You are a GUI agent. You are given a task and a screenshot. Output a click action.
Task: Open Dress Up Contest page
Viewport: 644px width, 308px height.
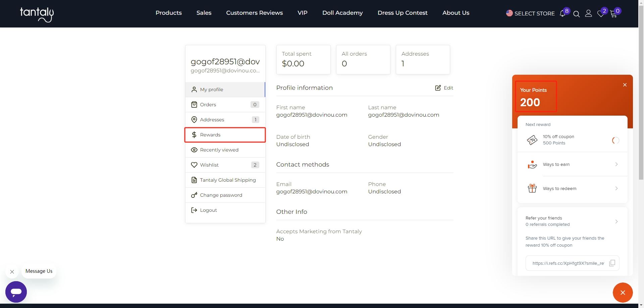coord(402,13)
